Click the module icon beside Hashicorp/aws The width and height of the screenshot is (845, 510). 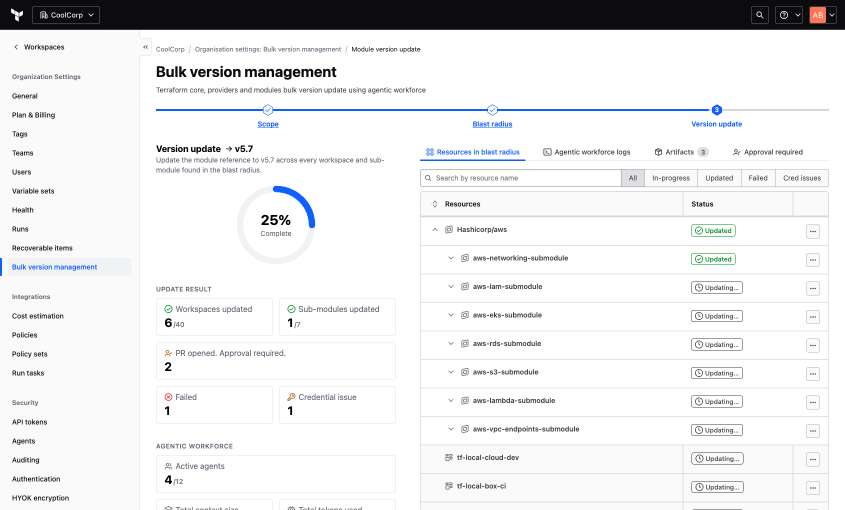coord(448,230)
